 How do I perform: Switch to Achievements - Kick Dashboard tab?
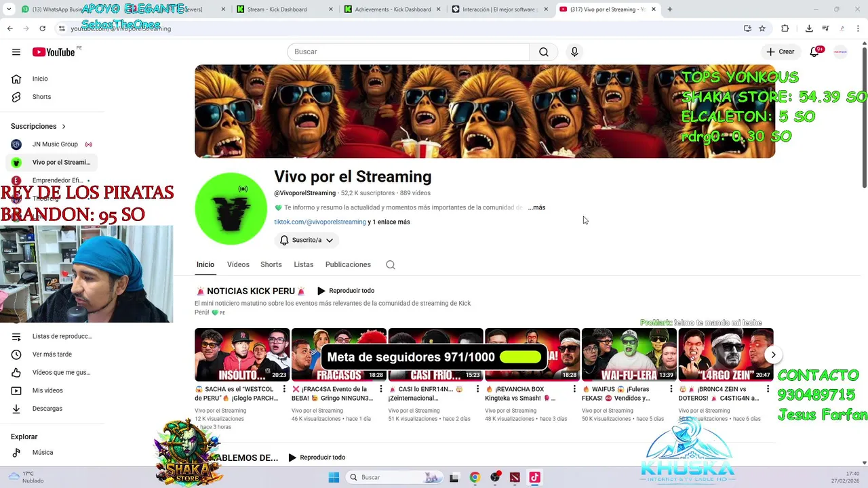[392, 9]
